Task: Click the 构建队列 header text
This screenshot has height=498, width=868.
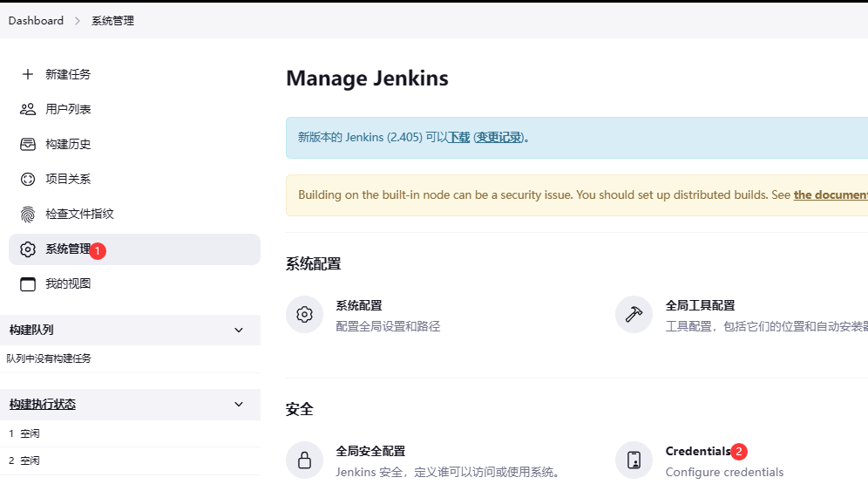Action: pyautogui.click(x=31, y=331)
